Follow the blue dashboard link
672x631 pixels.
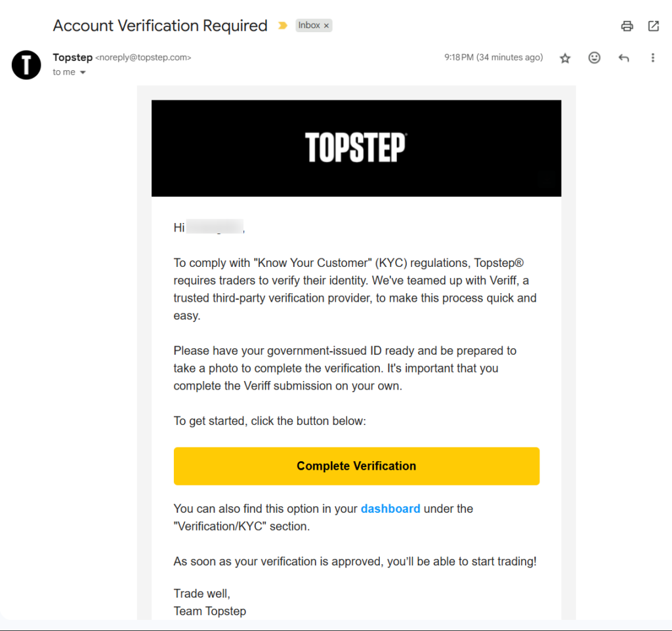pos(390,508)
